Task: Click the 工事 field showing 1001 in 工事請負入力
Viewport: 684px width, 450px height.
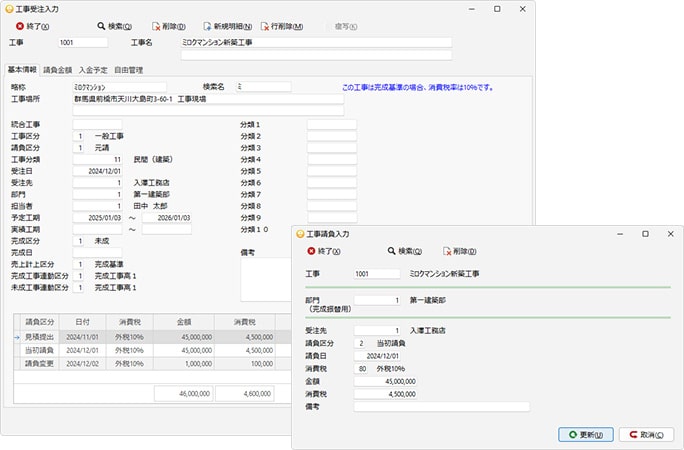Action: click(x=377, y=274)
